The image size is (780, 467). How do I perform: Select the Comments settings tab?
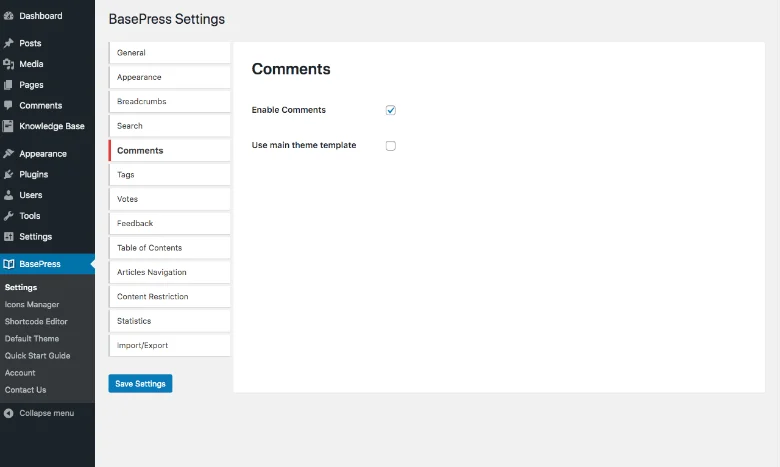point(170,150)
